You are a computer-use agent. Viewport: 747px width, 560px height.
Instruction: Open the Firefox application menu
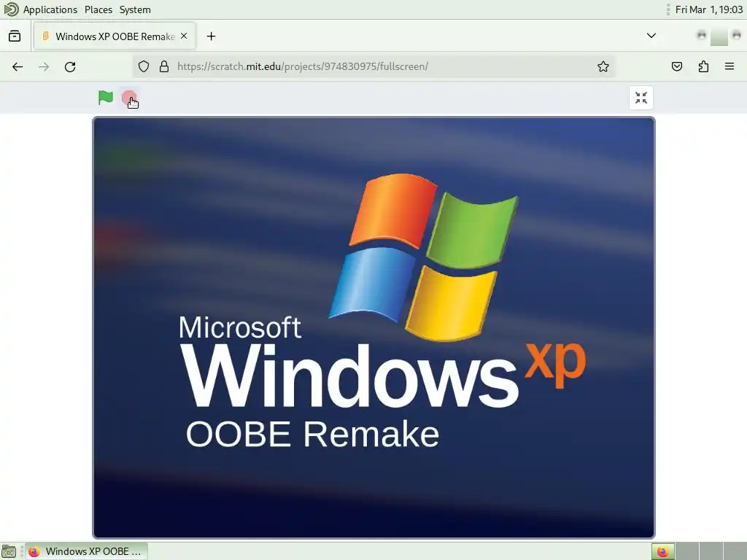tap(729, 66)
